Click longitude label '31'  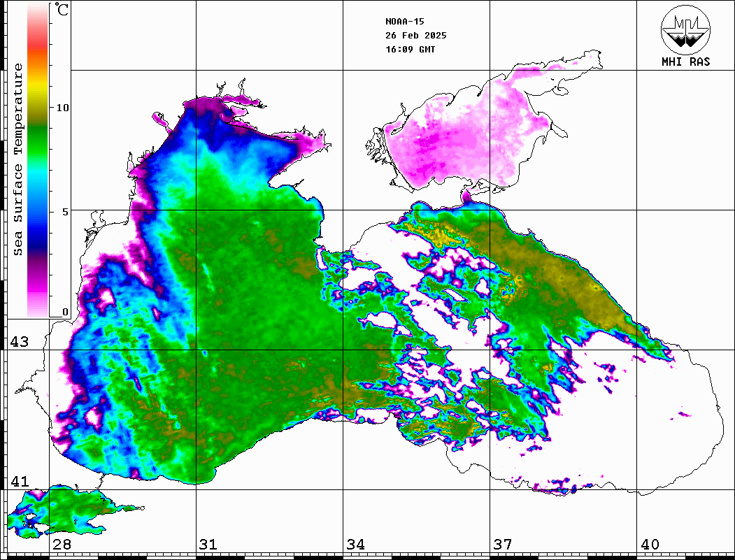coord(208,545)
